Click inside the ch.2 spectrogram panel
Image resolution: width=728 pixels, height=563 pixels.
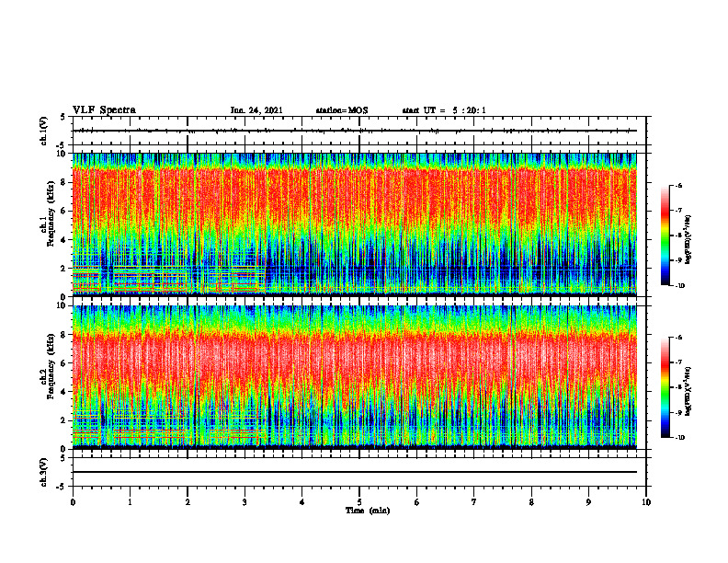tap(355, 377)
